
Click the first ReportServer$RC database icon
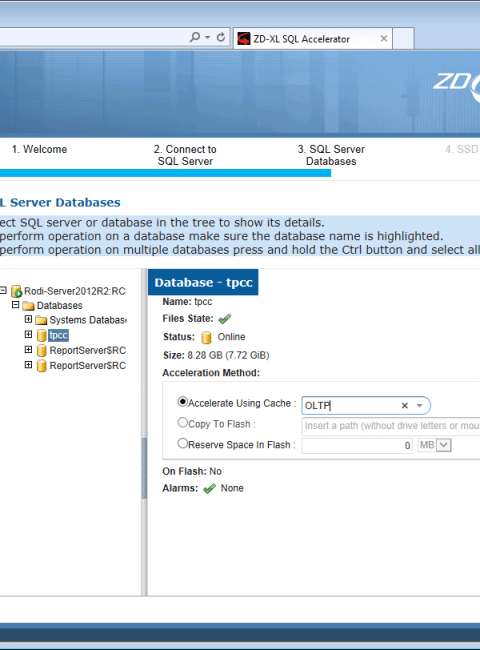pos(41,351)
